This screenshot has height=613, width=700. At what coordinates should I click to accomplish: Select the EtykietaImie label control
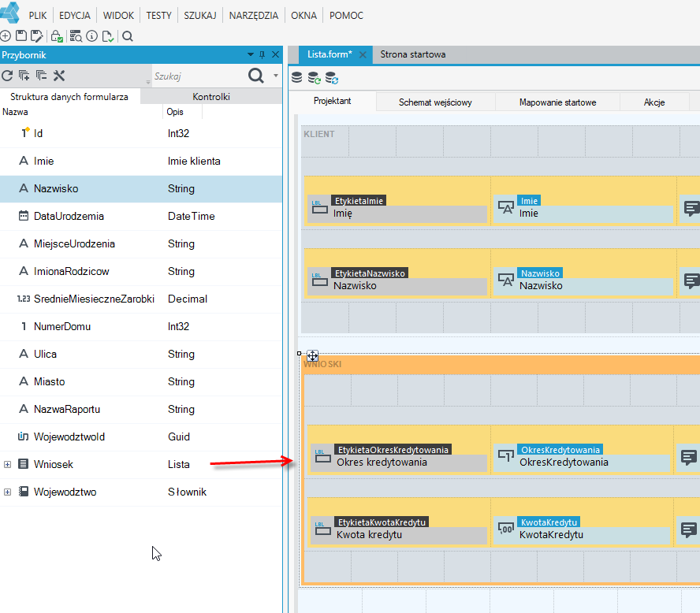click(x=397, y=208)
